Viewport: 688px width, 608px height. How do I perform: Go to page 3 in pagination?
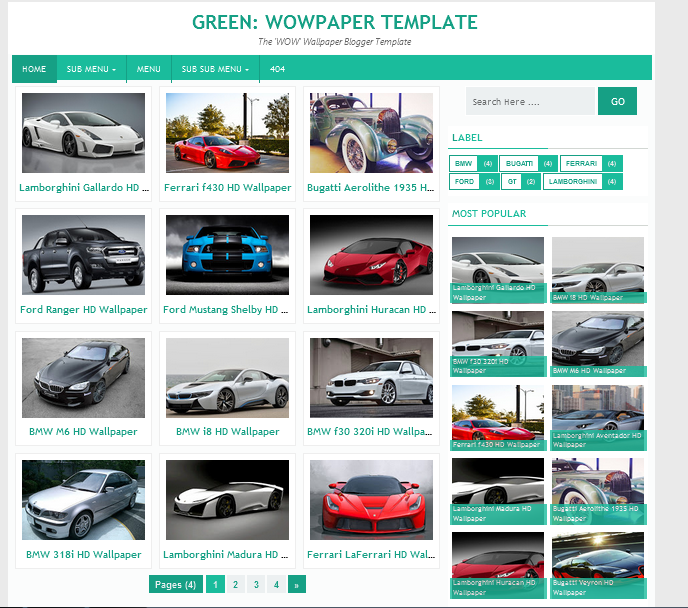pyautogui.click(x=256, y=584)
